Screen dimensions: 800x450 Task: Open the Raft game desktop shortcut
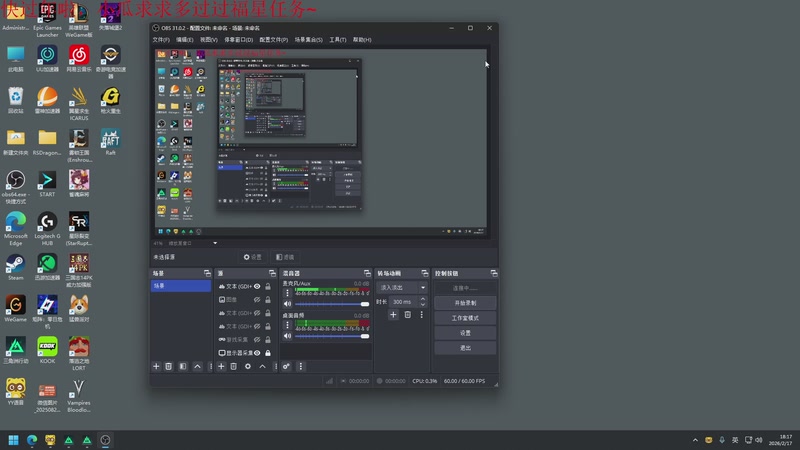pyautogui.click(x=110, y=142)
